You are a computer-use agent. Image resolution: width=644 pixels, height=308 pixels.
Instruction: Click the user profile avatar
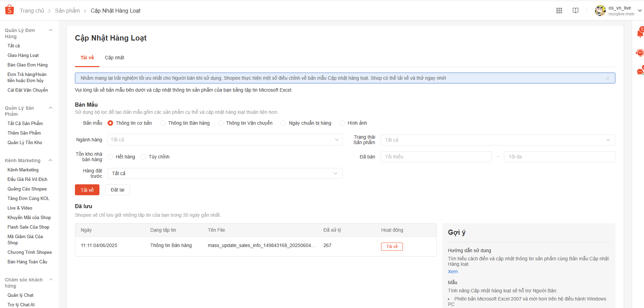pyautogui.click(x=600, y=11)
